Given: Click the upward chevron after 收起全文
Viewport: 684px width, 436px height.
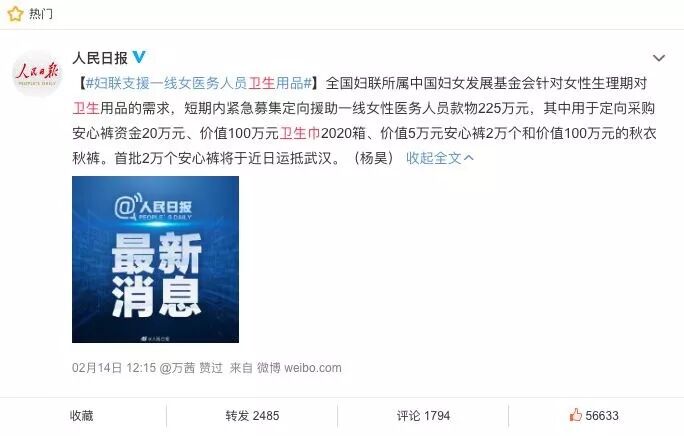Looking at the screenshot, I should pyautogui.click(x=469, y=157).
